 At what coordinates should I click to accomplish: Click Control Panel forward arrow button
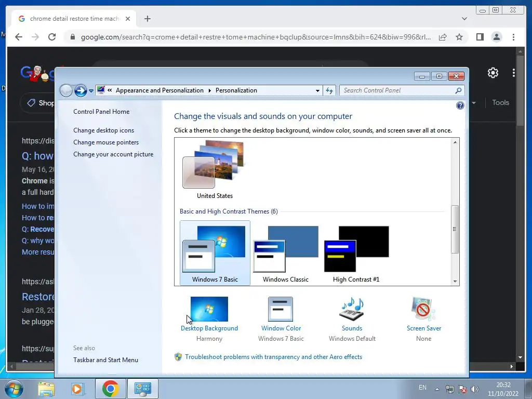click(x=81, y=90)
